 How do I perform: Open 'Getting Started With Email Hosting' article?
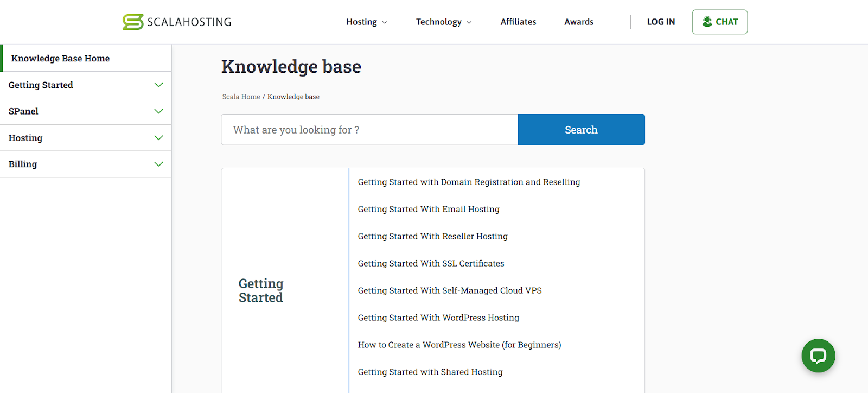click(x=429, y=209)
